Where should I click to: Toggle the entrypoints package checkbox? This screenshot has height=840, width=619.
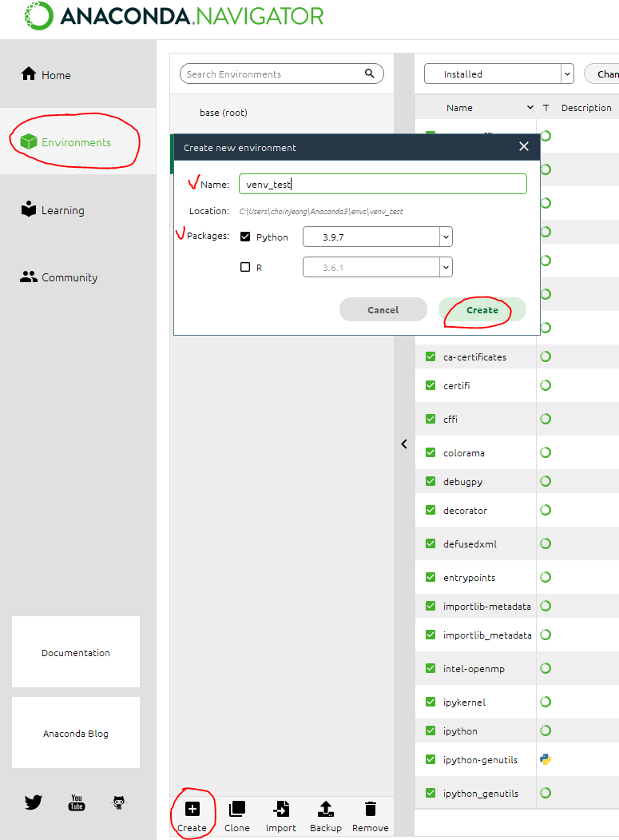point(431,577)
